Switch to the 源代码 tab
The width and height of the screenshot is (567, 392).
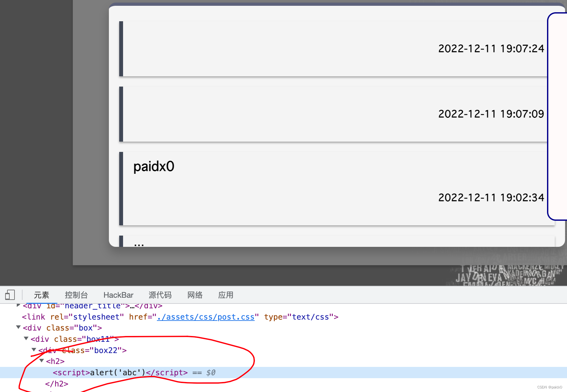pyautogui.click(x=160, y=295)
